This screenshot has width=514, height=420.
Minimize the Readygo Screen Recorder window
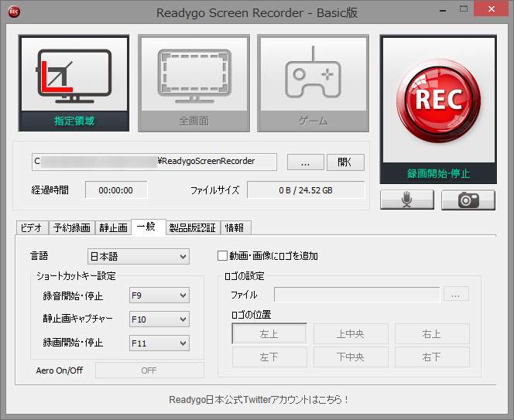pyautogui.click(x=443, y=10)
